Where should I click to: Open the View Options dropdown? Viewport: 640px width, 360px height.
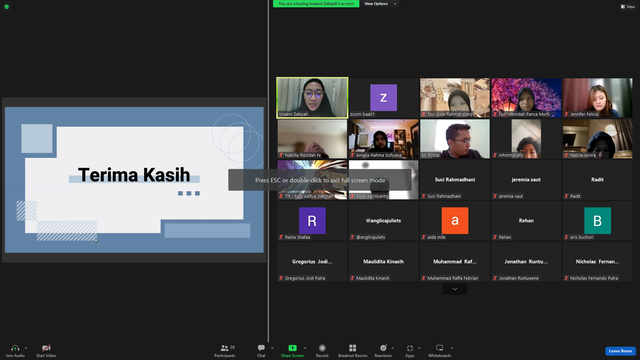(x=380, y=4)
